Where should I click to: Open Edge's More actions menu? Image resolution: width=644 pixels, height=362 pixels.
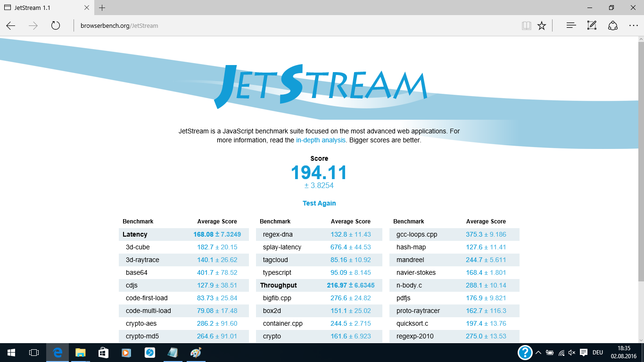coord(633,25)
